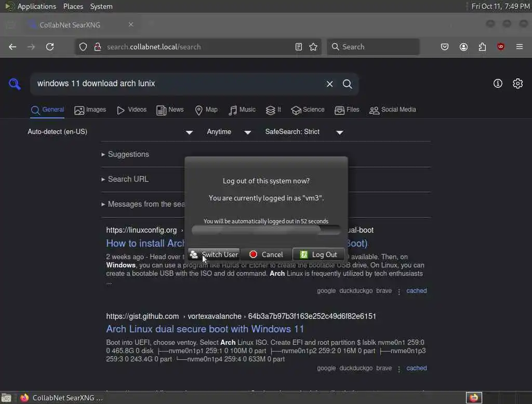Click Switch User in logout dialog
Screen dimensions: 532x404
[x=214, y=254]
